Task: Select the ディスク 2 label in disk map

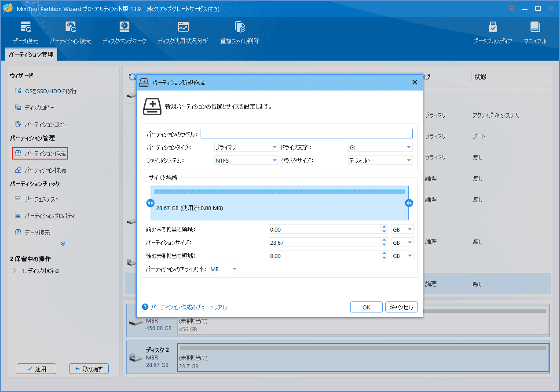Action: pyautogui.click(x=158, y=350)
